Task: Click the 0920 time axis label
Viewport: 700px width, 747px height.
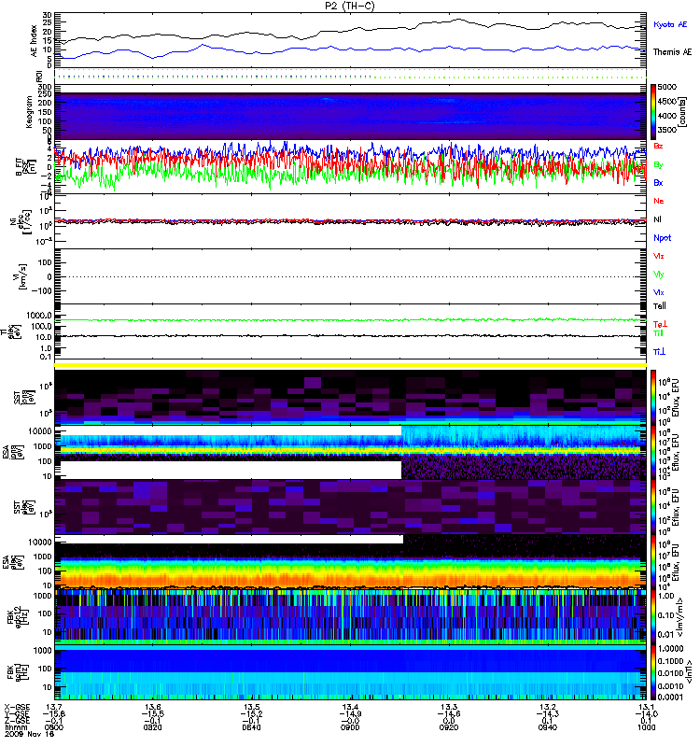Action: click(x=449, y=727)
